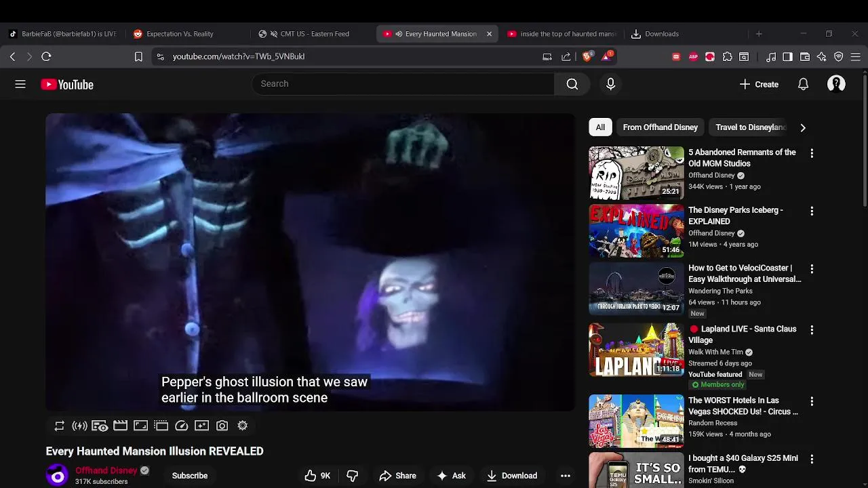Close the Every Haunted Mansion tab
The height and width of the screenshot is (488, 868).
[x=489, y=34]
